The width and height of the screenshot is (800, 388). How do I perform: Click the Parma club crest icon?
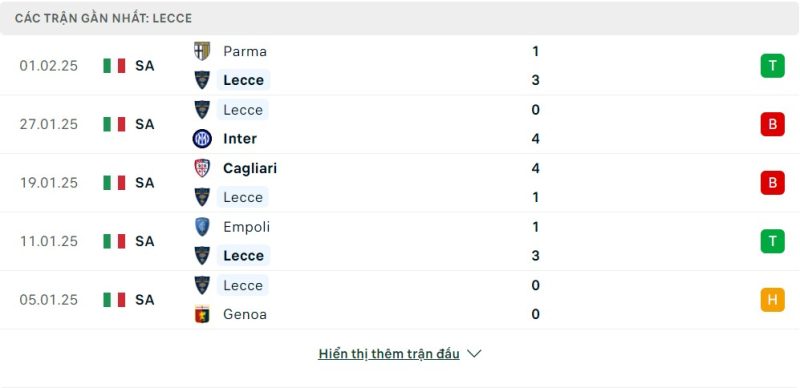coord(202,51)
